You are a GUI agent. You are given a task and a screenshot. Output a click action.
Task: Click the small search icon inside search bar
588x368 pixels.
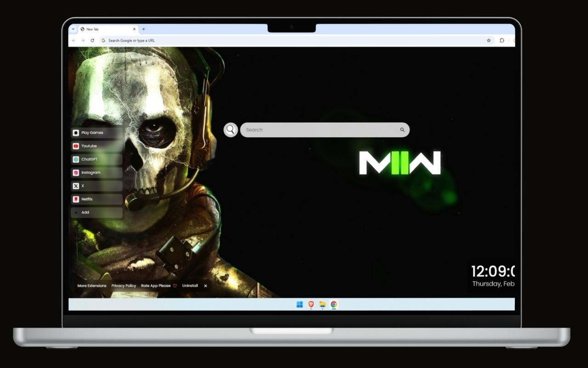coord(402,130)
